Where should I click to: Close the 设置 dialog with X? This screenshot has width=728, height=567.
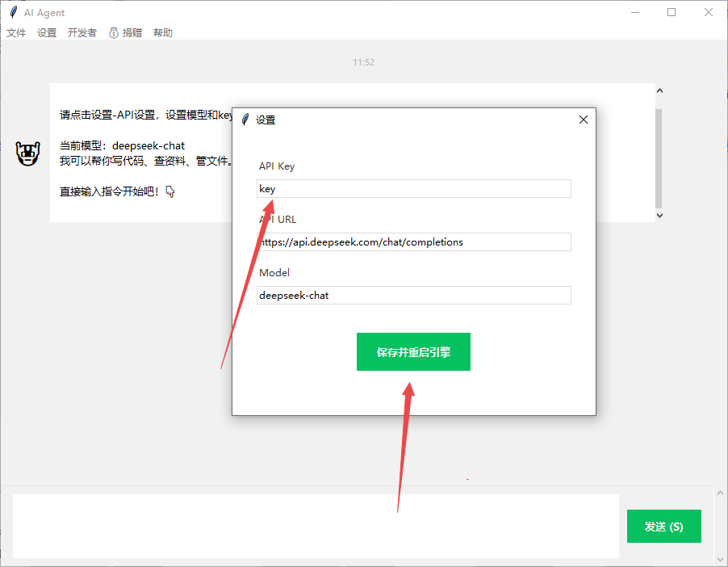coord(584,120)
